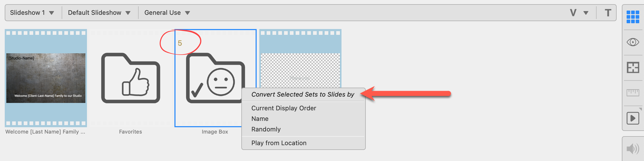Screen dimensions: 644x161
Task: Select the Welcome Family slide thumbnail
Action: [46, 78]
